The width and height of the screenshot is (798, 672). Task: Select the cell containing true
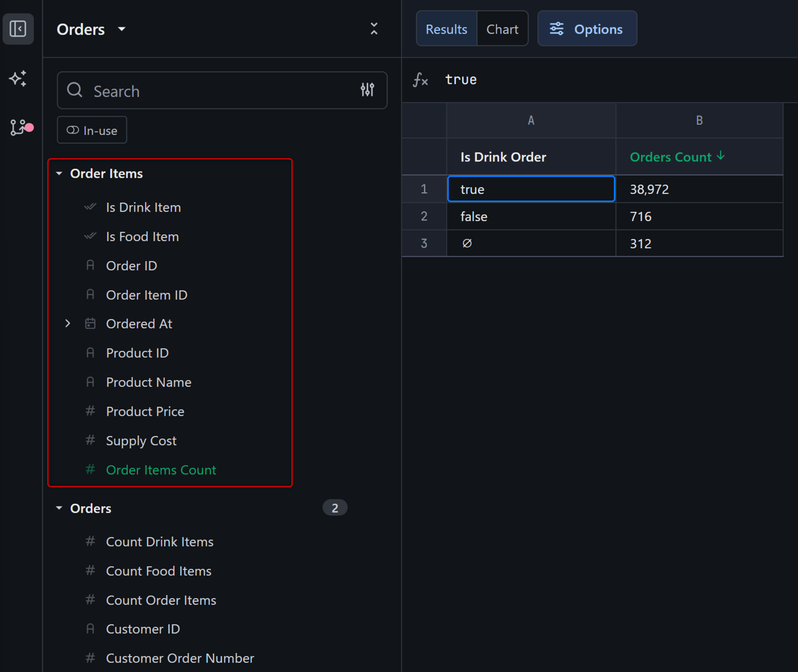[531, 189]
